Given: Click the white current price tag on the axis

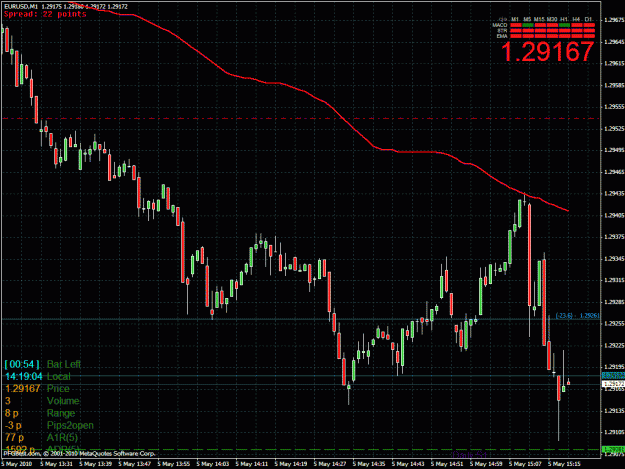Looking at the screenshot, I should (613, 384).
